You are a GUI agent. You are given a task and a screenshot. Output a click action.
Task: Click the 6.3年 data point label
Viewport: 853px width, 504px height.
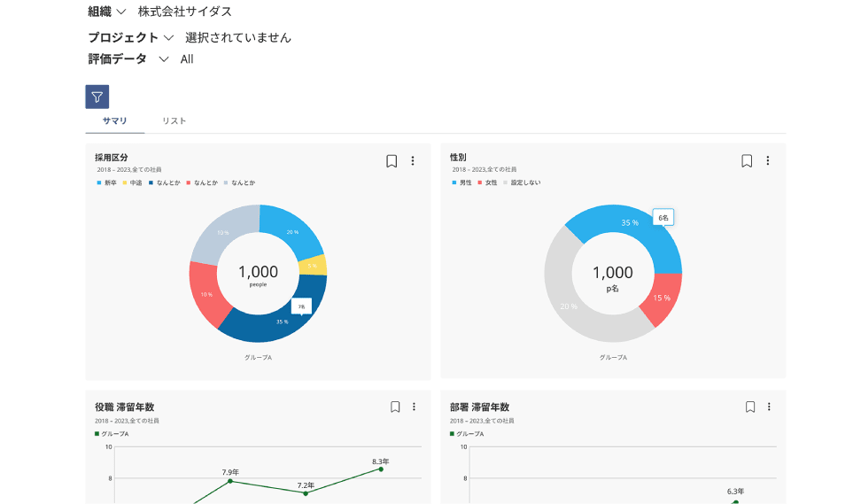pyautogui.click(x=735, y=492)
